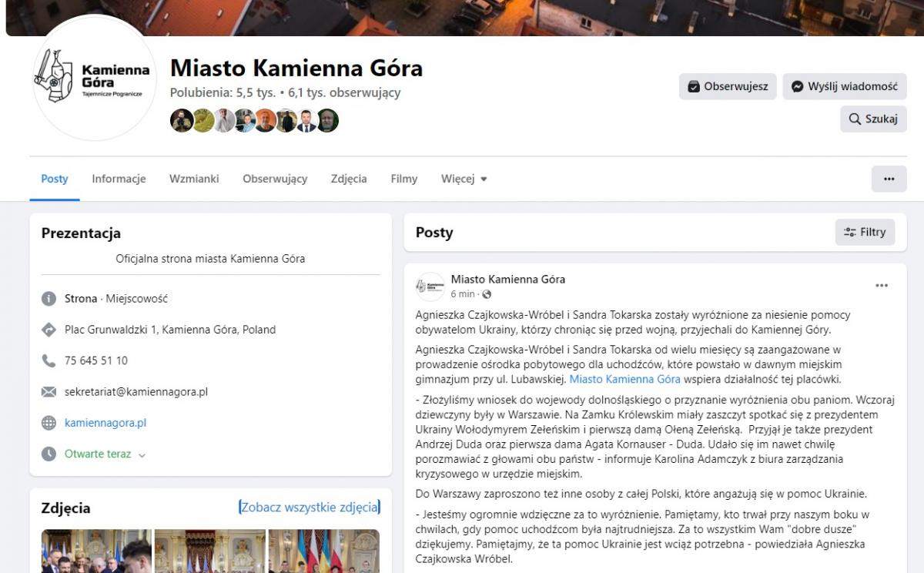
Task: Click the Obserwujesz button
Action: (x=728, y=86)
